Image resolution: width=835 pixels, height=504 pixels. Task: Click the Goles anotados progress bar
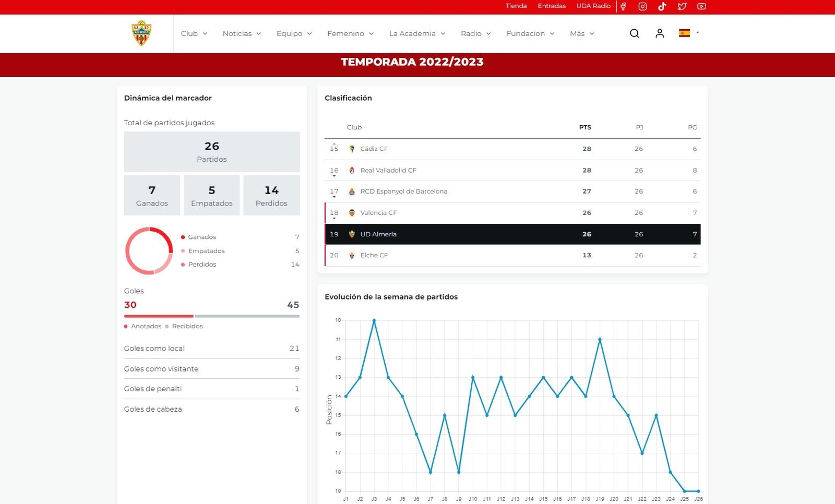[x=158, y=316]
